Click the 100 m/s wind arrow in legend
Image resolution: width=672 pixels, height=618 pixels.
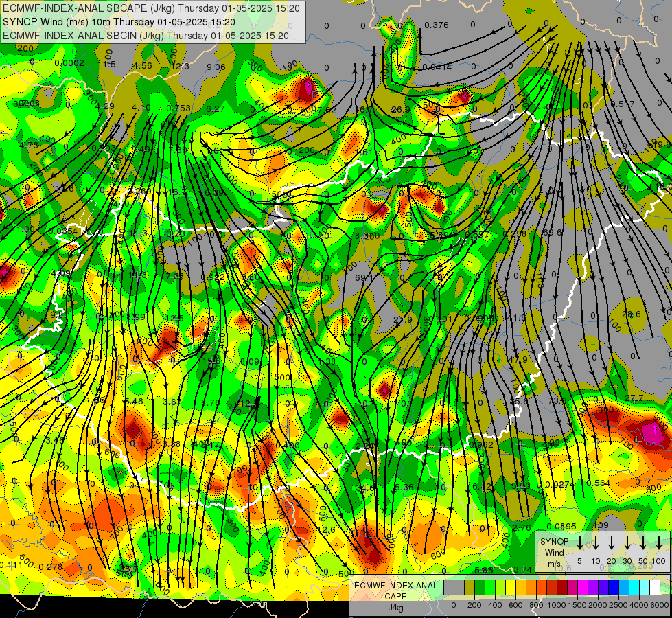click(659, 542)
